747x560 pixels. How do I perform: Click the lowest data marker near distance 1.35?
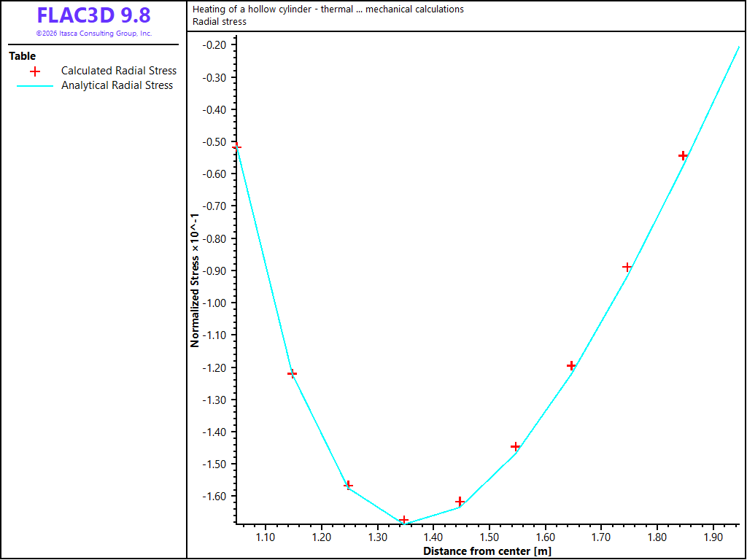pos(404,520)
